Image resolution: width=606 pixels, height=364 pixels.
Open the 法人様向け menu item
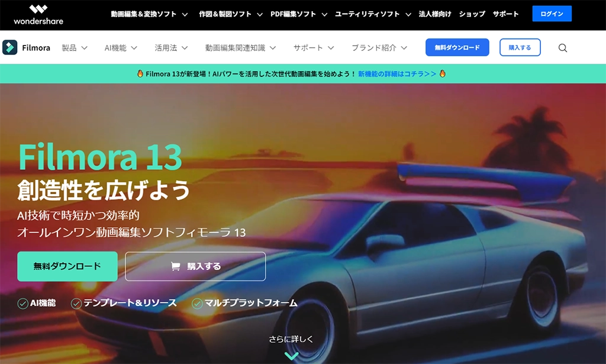435,14
